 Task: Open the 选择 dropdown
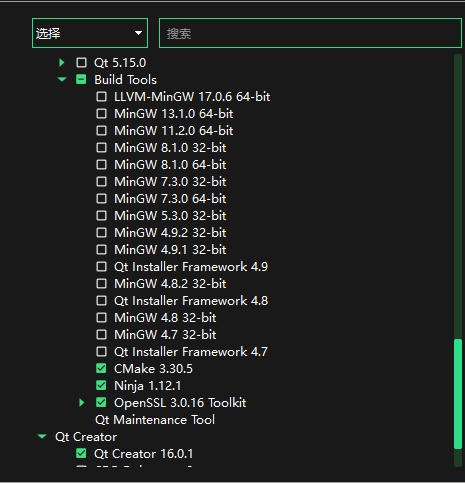coord(90,33)
